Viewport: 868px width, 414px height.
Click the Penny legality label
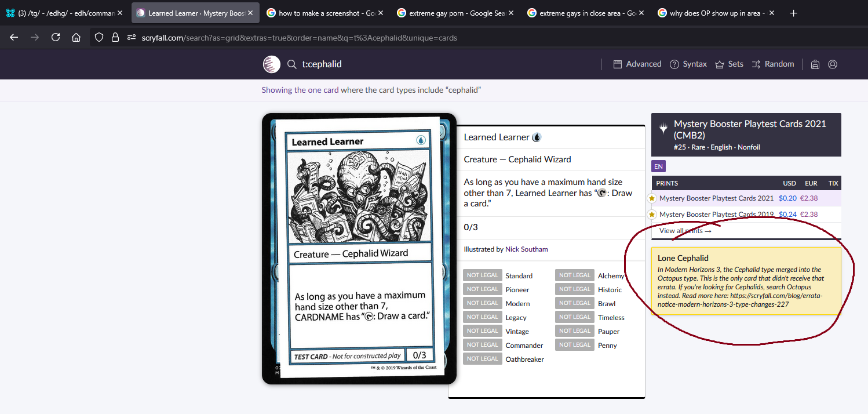point(607,346)
